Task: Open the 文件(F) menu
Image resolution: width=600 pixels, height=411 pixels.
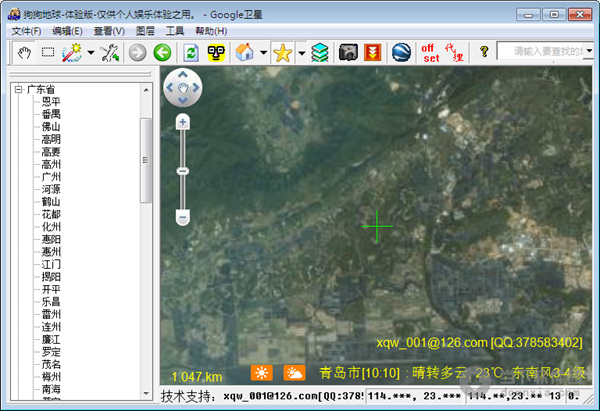Action: coord(26,31)
